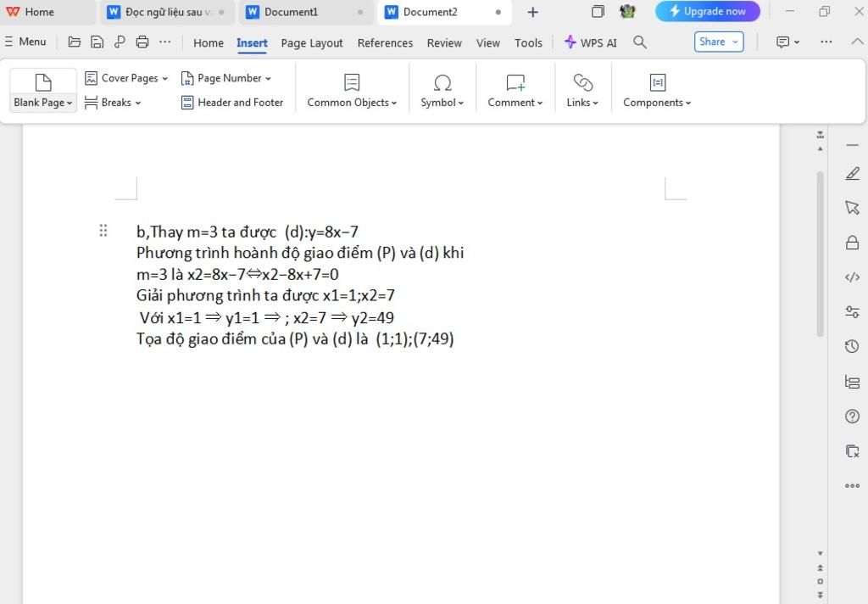The width and height of the screenshot is (868, 604).
Task: Click the Upgrade now button
Action: 708,12
